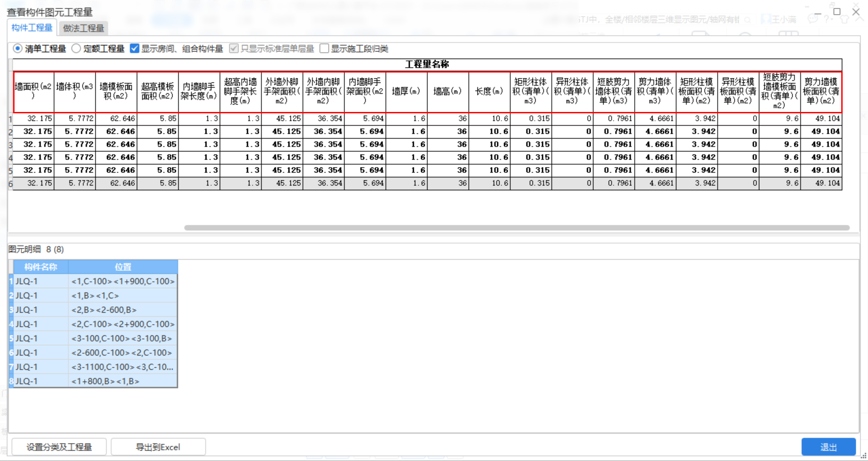
Task: Select JLQ-1 at <1,C-100><1+900,C-100>
Action: click(93, 281)
